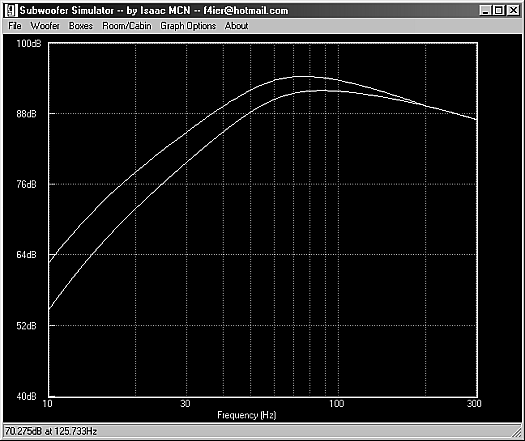Image resolution: width=525 pixels, height=441 pixels.
Task: Open the Boxes menu
Action: click(x=81, y=26)
